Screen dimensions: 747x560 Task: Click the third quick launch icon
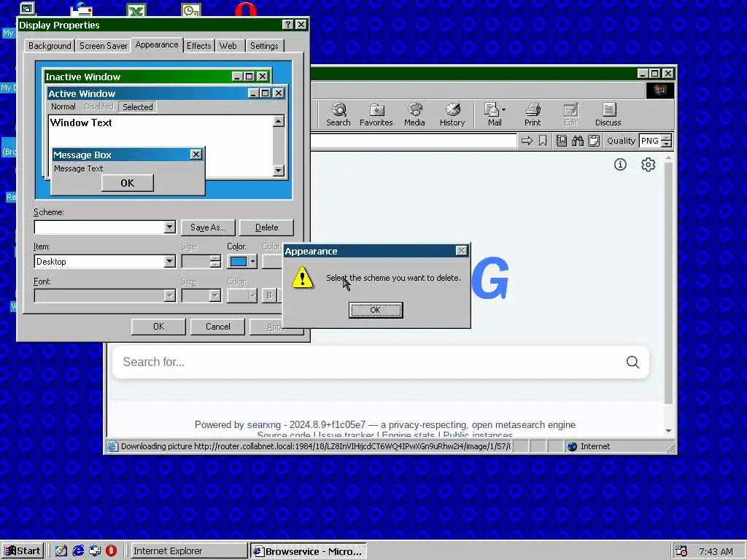95,551
